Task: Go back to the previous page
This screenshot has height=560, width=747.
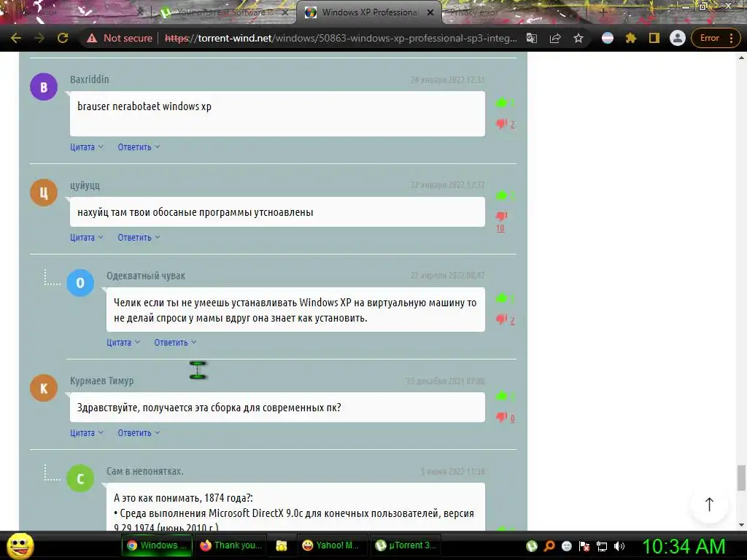Action: (16, 38)
